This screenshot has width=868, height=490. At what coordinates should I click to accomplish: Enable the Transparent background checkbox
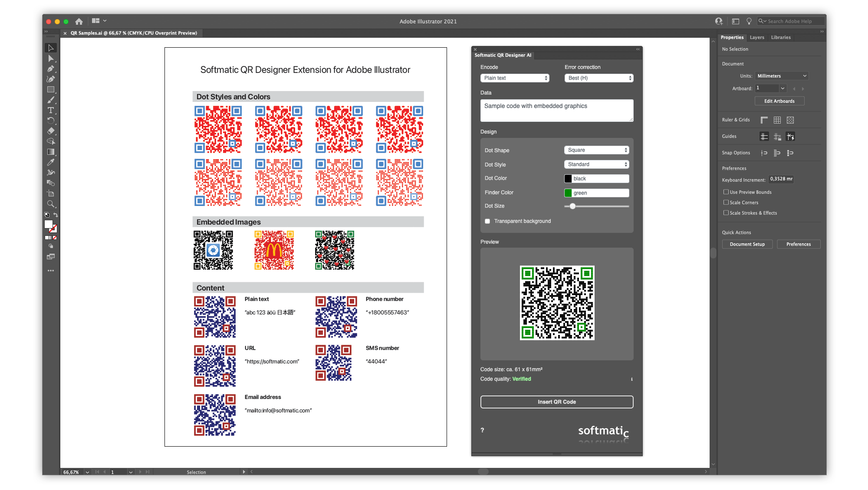487,221
